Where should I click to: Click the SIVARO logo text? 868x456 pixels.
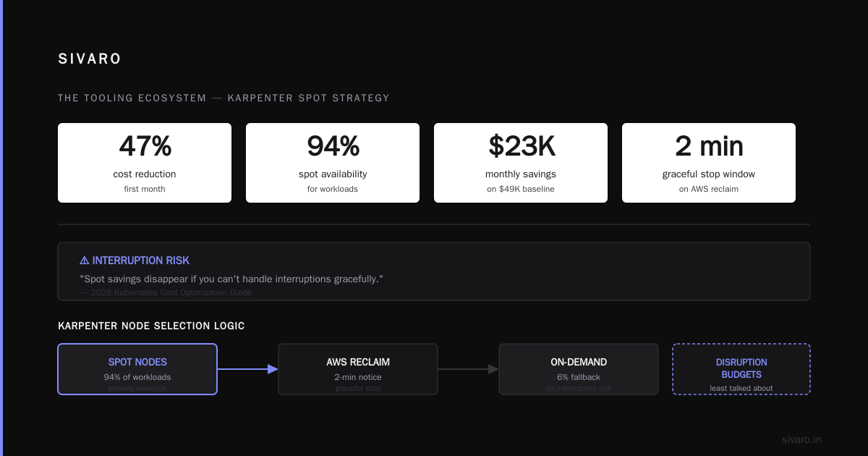click(x=90, y=59)
